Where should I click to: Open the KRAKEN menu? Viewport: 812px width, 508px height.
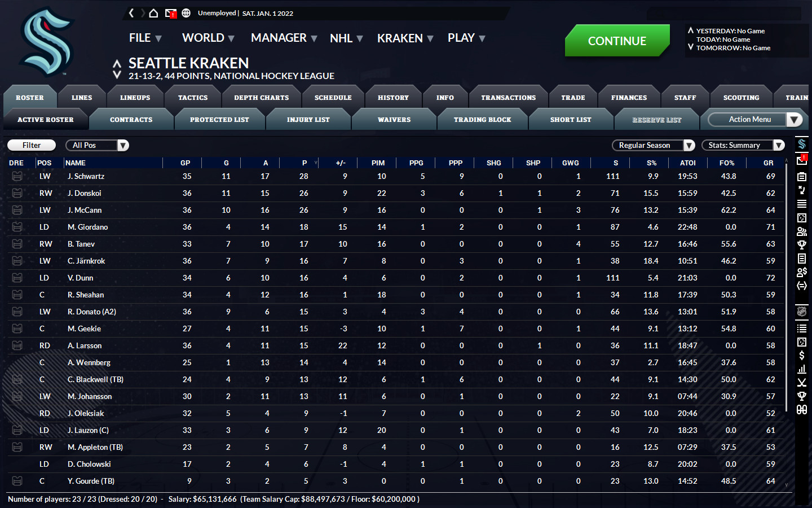[x=405, y=38]
